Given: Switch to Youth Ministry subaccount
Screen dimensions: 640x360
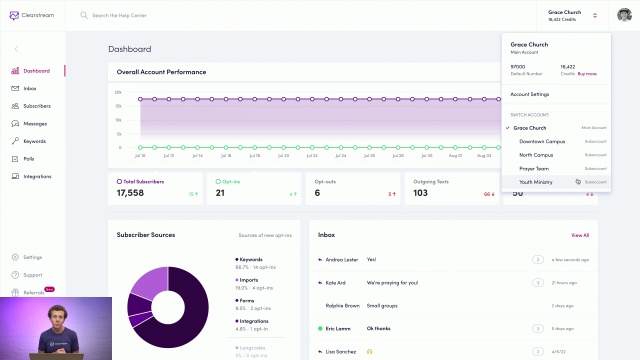Looking at the screenshot, I should tap(556, 182).
